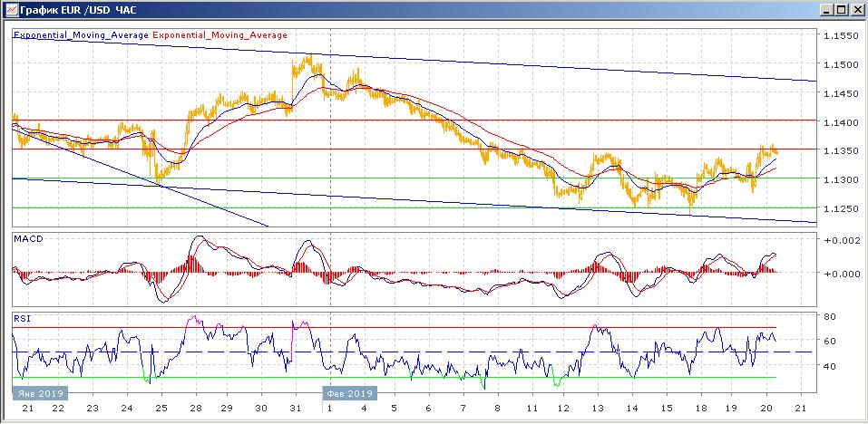Click date 25 on the time axis
This screenshot has height=424, width=868.
click(161, 409)
